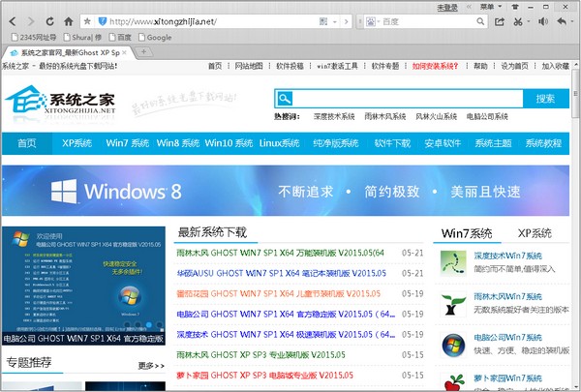Click the share page icon in the toolbar
Image resolution: width=581 pixels, height=392 pixels.
tap(499, 21)
